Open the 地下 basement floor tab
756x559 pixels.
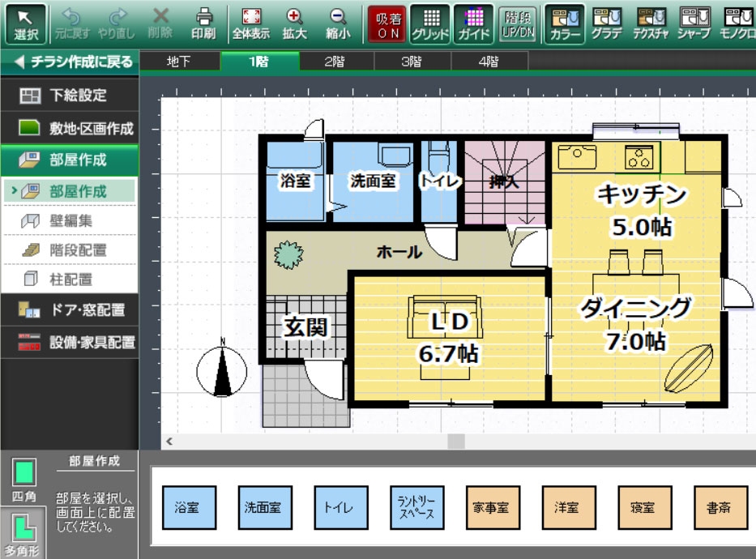click(x=179, y=61)
